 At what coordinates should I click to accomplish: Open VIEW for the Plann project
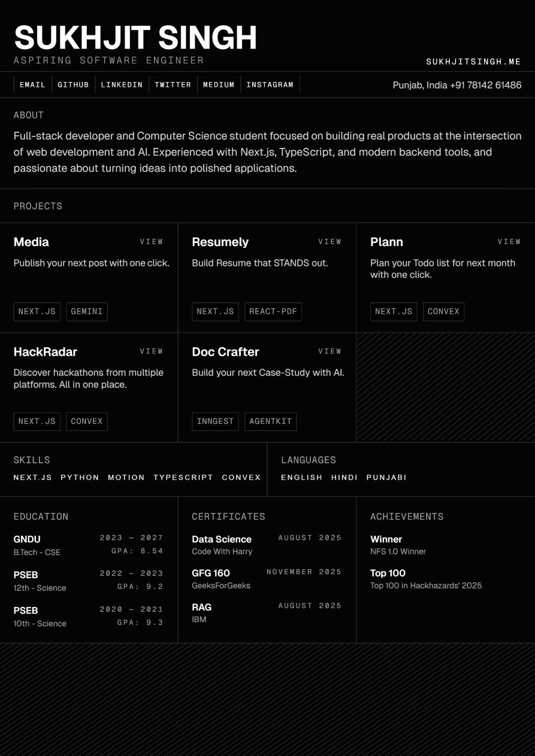(509, 242)
